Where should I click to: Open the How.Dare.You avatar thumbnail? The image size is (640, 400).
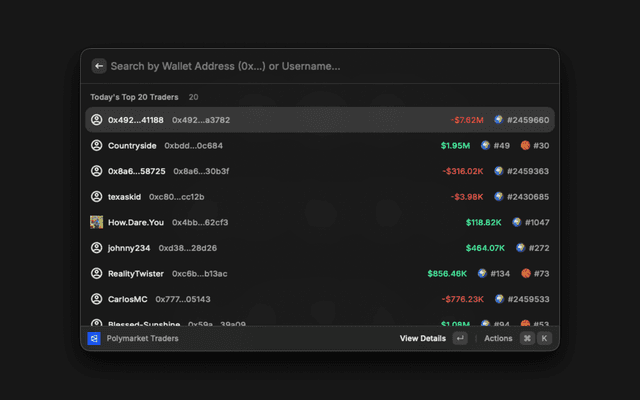tap(97, 222)
